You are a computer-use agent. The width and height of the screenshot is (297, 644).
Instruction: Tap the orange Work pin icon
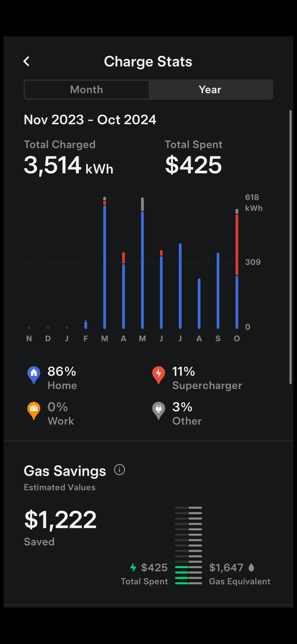(34, 410)
